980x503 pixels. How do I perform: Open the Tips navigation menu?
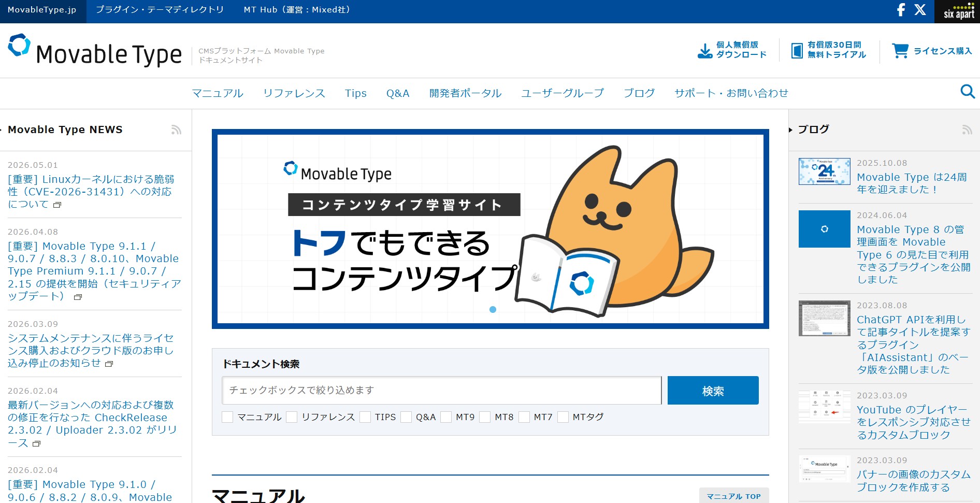coord(356,93)
